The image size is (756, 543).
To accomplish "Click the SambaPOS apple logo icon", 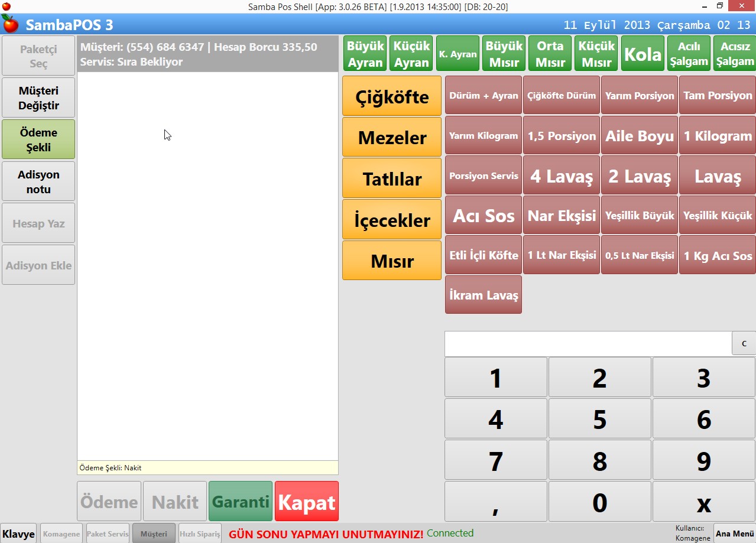I will tap(10, 24).
